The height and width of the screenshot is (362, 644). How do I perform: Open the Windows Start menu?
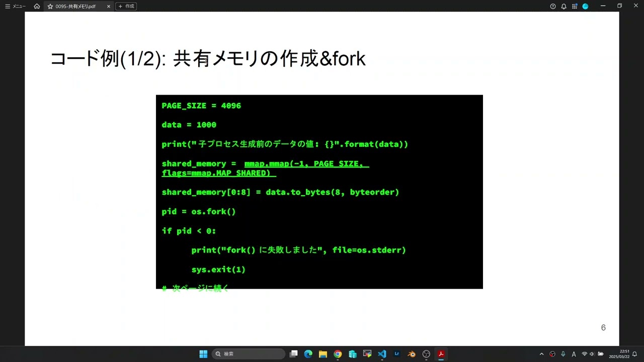203,354
